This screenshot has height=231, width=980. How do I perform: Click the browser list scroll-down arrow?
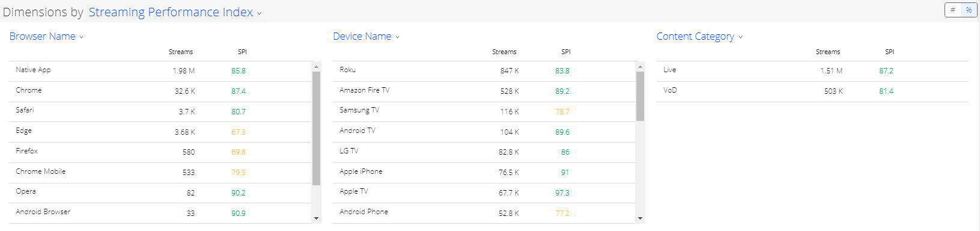(x=317, y=218)
